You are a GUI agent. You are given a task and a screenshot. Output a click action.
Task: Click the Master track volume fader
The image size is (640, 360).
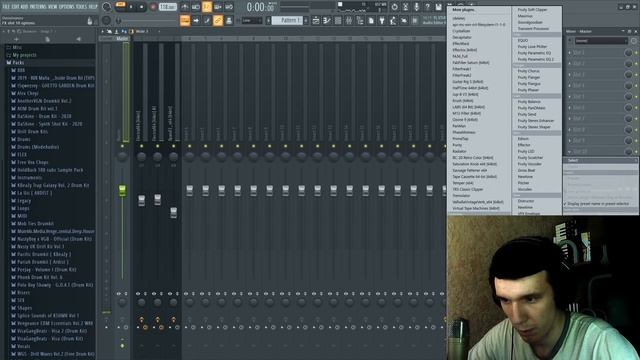click(122, 191)
